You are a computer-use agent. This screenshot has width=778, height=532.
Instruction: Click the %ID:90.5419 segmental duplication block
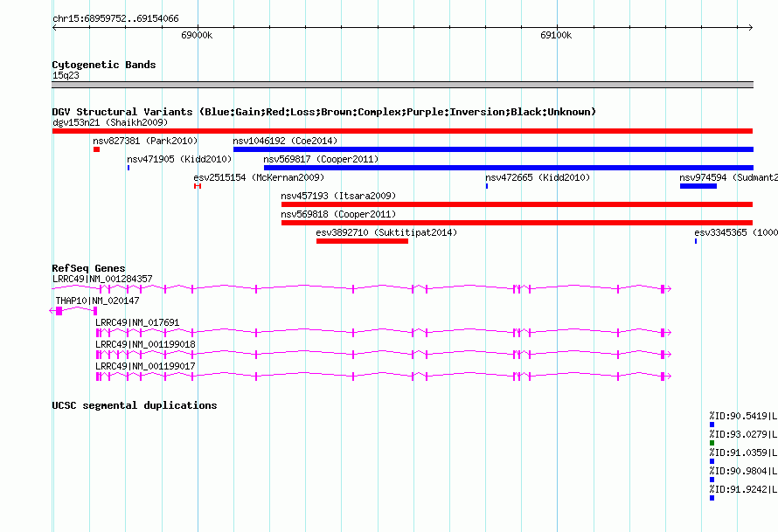pos(712,425)
